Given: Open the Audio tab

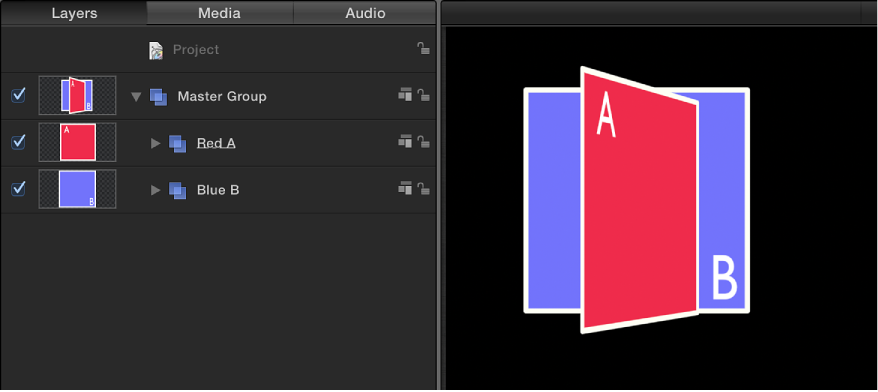Looking at the screenshot, I should (365, 13).
